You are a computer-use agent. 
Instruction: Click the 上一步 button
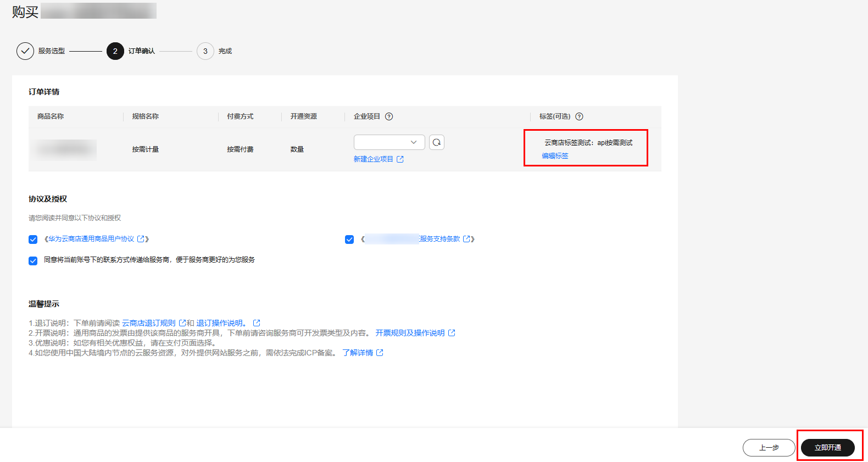click(x=769, y=448)
